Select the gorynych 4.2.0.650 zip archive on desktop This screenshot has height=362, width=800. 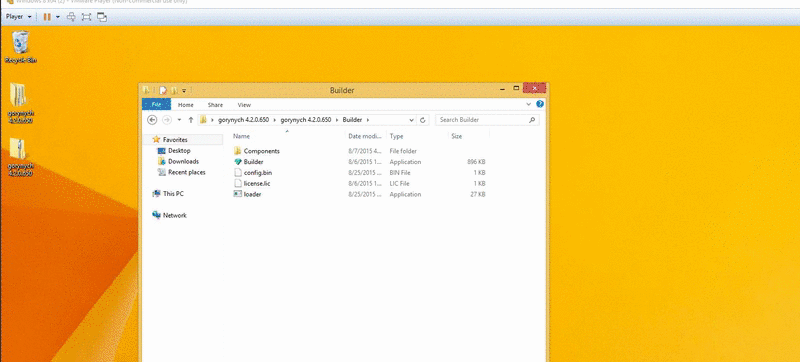click(x=20, y=157)
